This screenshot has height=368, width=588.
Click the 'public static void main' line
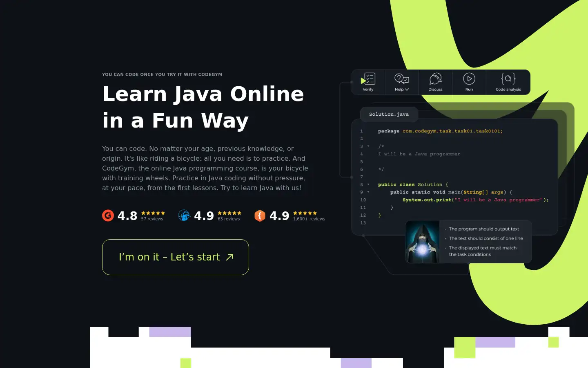click(451, 192)
